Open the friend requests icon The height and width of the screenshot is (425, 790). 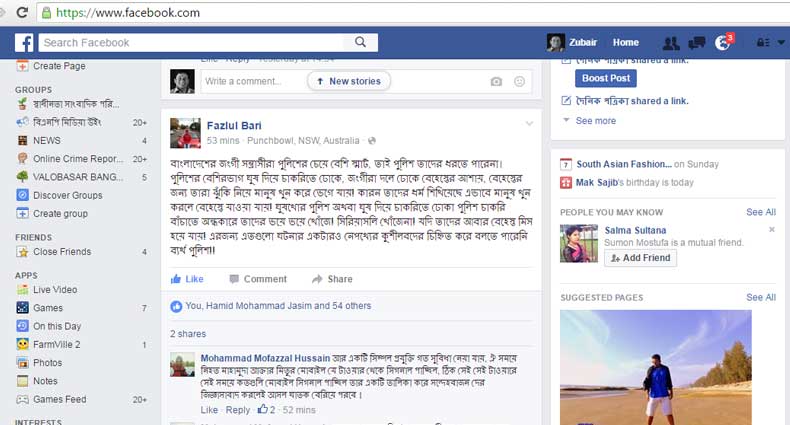point(670,43)
